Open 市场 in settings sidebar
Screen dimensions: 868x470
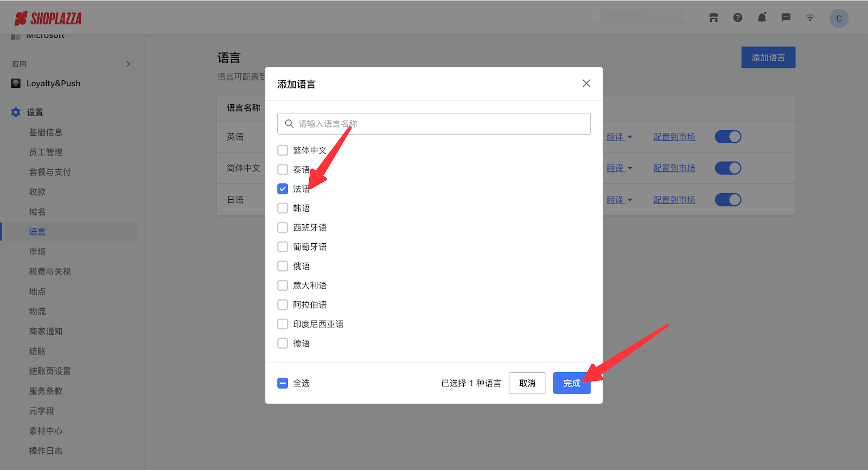pos(37,252)
